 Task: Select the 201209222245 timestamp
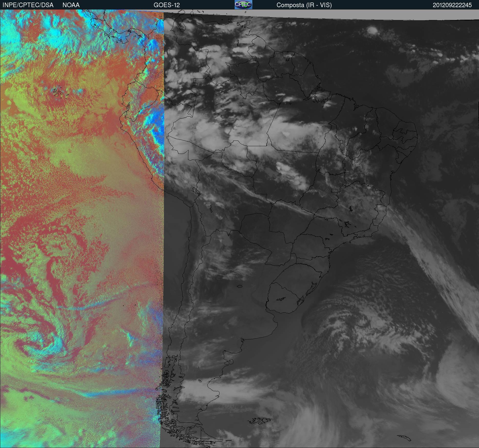pyautogui.click(x=452, y=5)
